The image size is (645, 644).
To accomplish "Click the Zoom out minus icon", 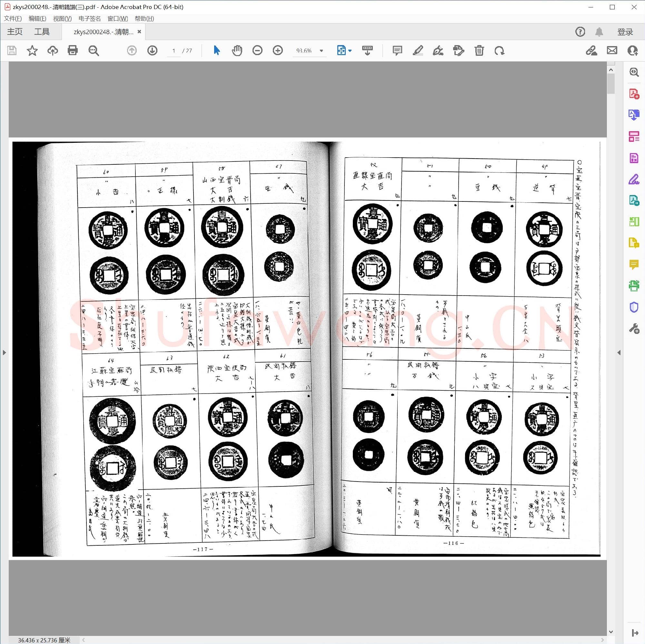I will tap(257, 50).
